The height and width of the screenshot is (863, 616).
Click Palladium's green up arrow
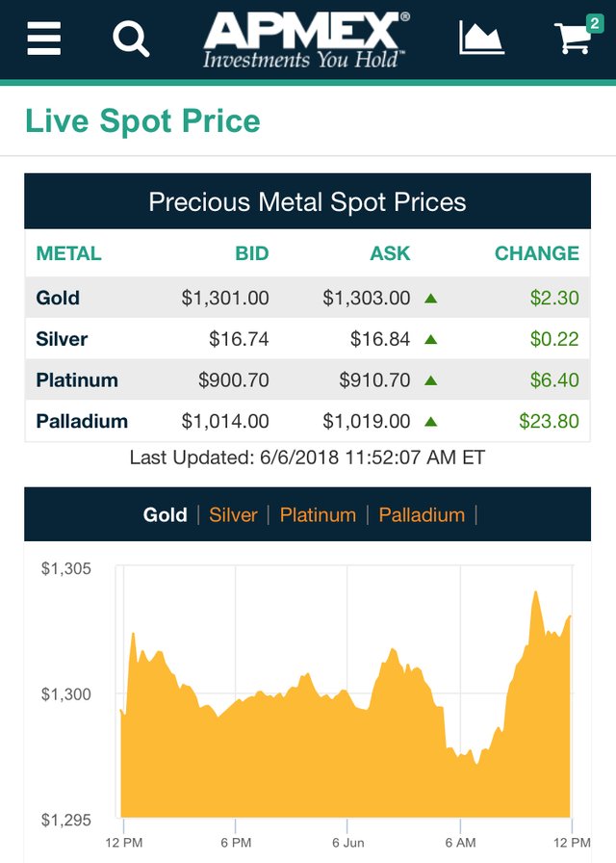click(430, 421)
